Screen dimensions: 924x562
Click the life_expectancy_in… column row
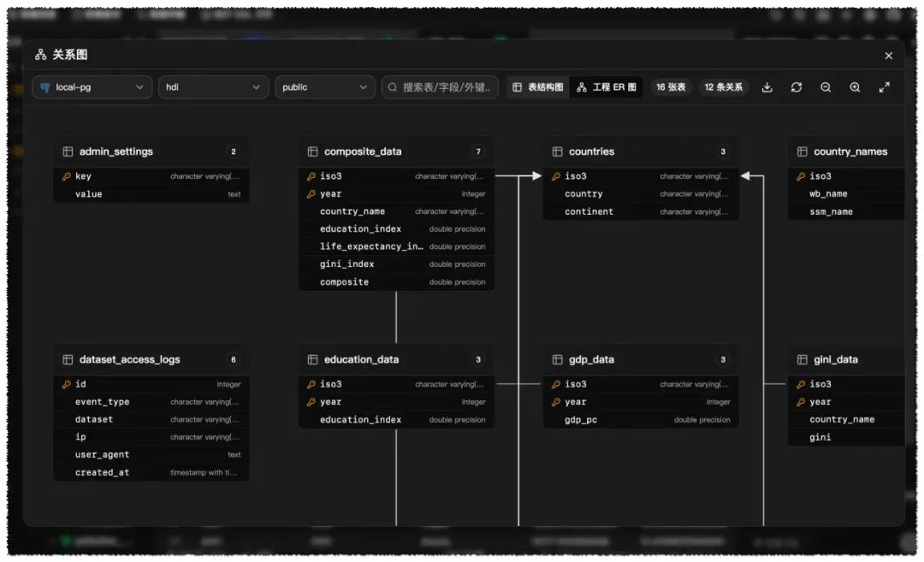396,246
